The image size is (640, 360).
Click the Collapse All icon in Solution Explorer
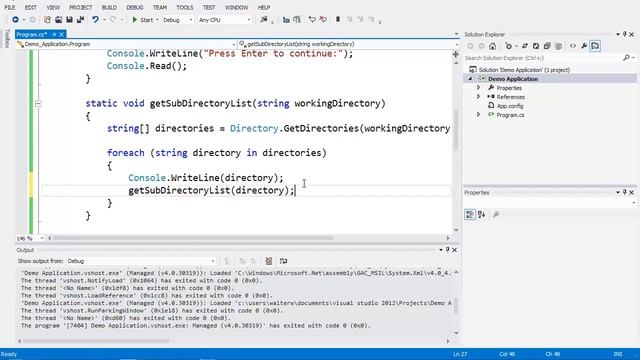(547, 46)
